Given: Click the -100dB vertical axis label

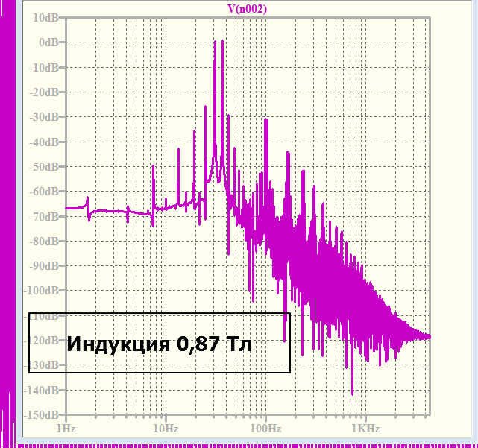Looking at the screenshot, I should (41, 291).
